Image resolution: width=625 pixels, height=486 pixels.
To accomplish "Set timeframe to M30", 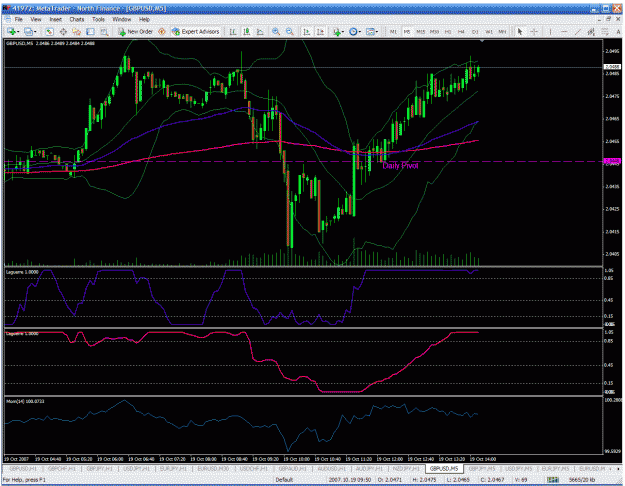I will pyautogui.click(x=434, y=31).
